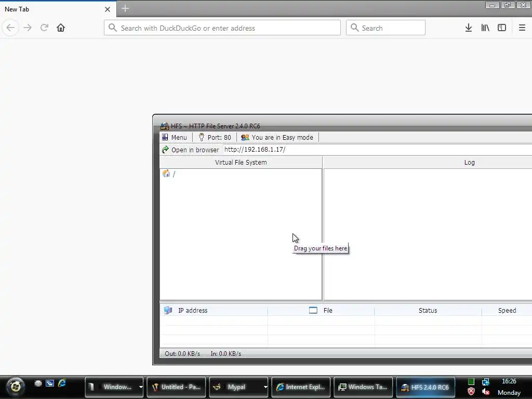
Task: Switch from Easy mode to Expert mode
Action: (277, 137)
